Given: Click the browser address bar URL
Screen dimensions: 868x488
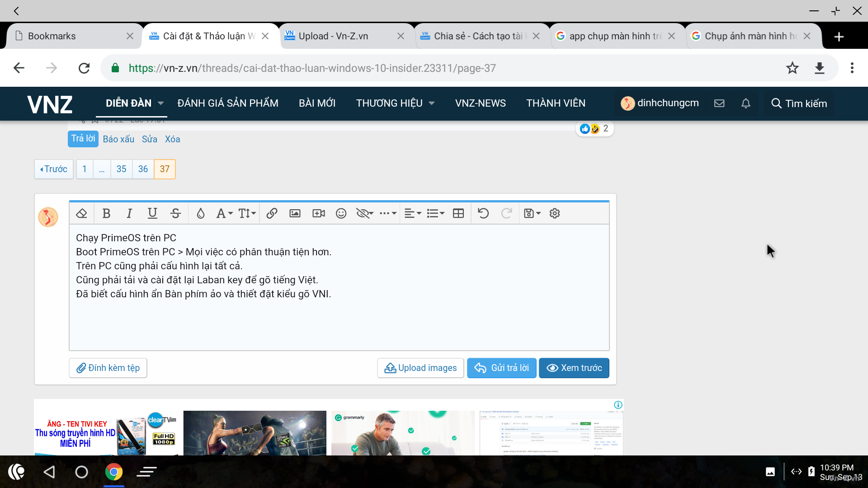Looking at the screenshot, I should pos(312,68).
